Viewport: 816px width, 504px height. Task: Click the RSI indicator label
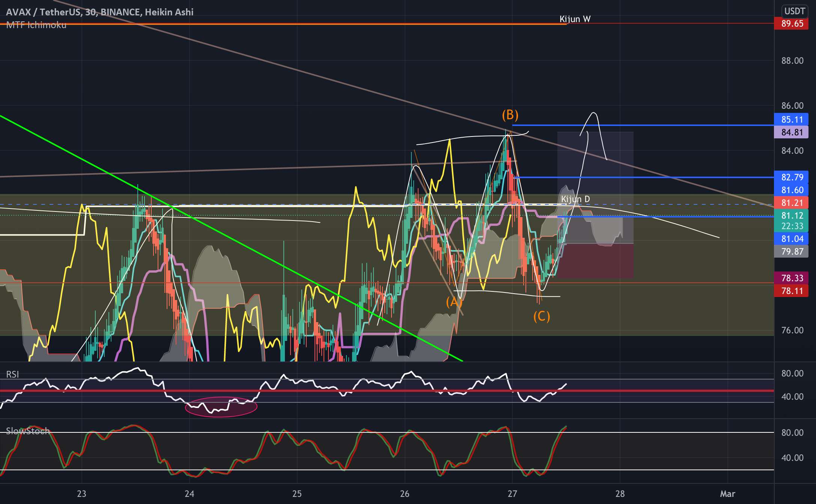click(12, 374)
